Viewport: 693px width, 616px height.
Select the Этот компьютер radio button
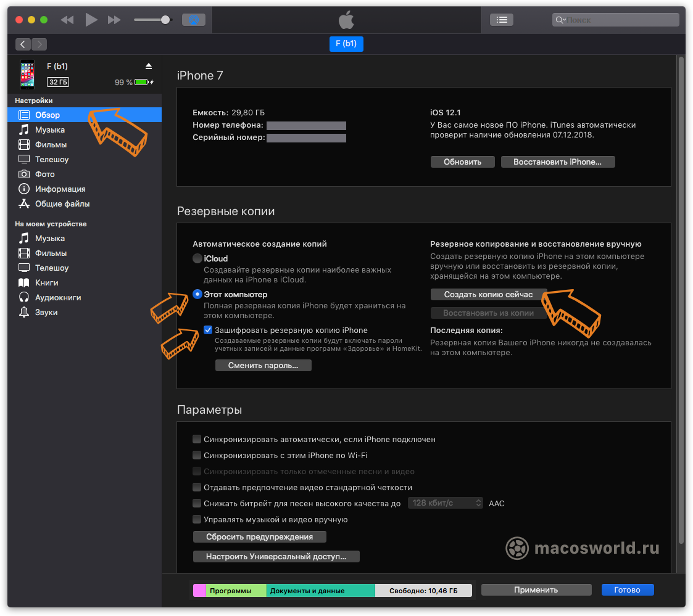[x=197, y=294]
